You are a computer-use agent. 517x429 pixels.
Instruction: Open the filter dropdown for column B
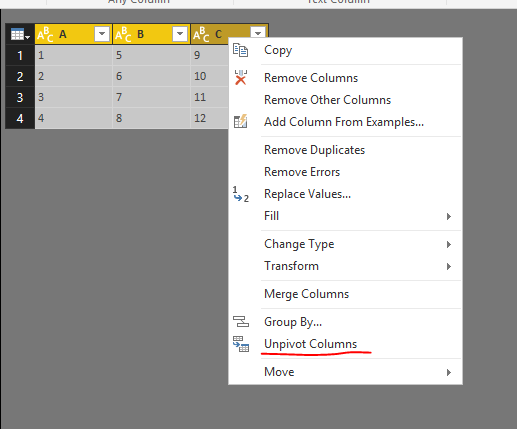(x=180, y=34)
